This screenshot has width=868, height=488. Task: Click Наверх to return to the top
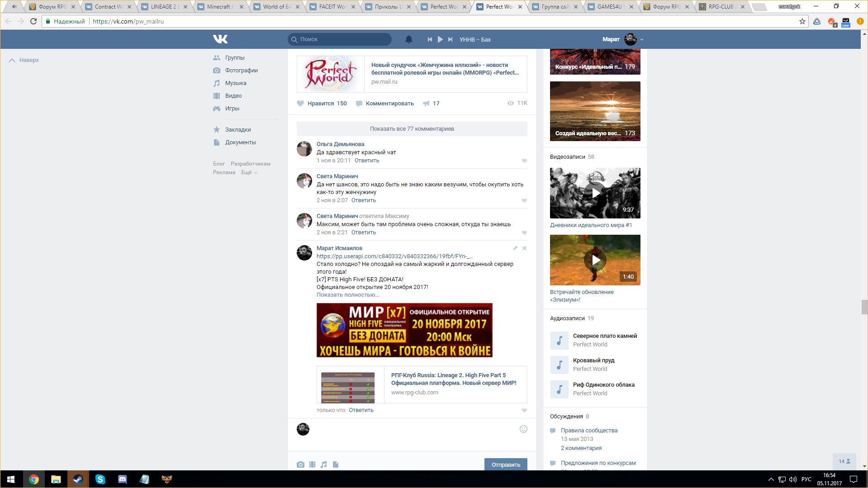(x=24, y=60)
